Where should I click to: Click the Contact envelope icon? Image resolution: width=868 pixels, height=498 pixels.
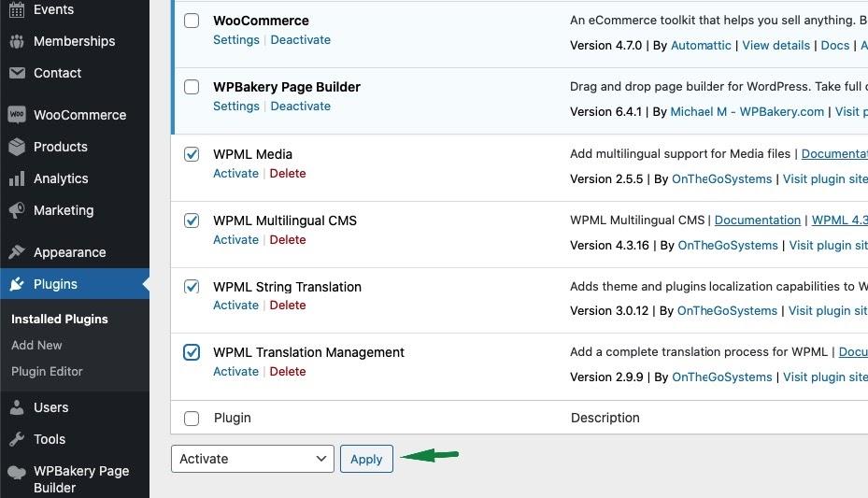[x=17, y=73]
